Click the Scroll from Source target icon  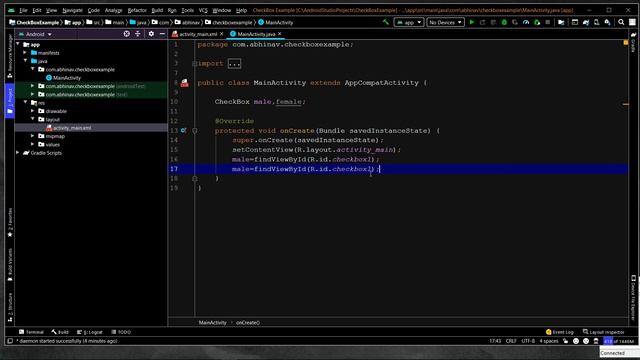tap(127, 34)
